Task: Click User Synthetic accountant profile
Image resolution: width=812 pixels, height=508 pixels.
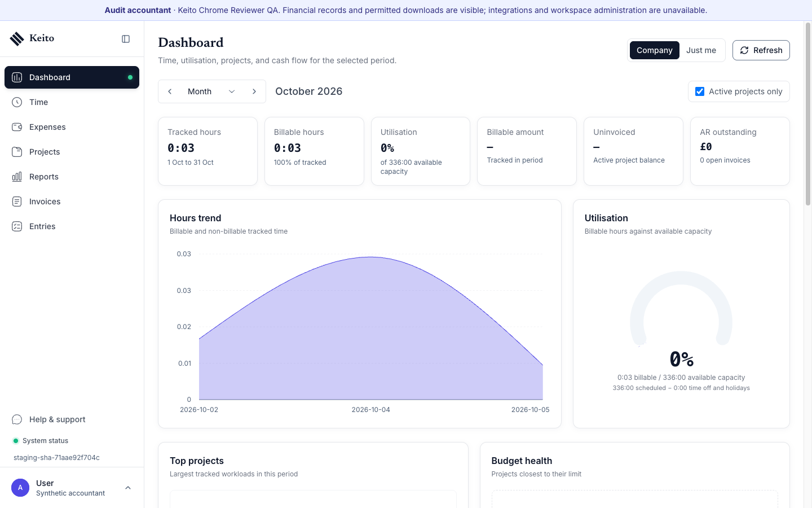Action: click(72, 488)
